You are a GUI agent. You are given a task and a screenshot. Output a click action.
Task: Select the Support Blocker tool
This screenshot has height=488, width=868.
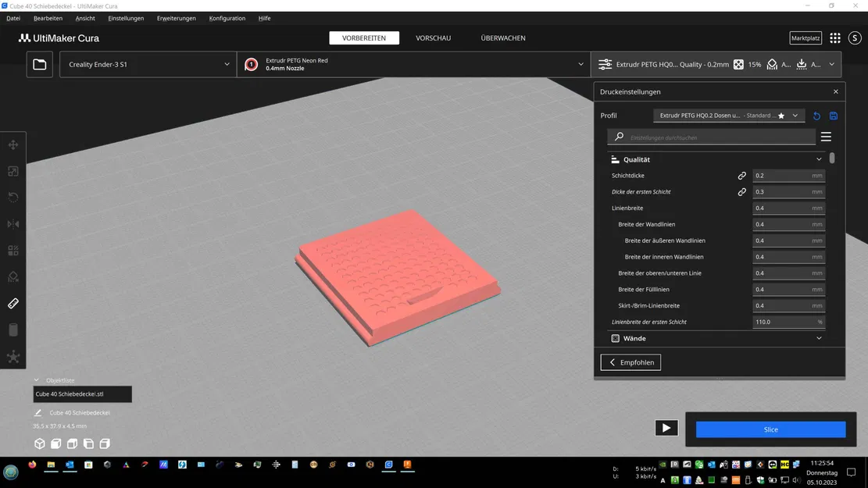point(13,277)
